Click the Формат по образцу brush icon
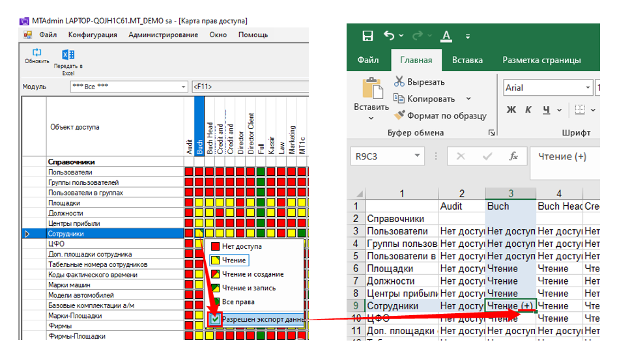 (x=399, y=115)
